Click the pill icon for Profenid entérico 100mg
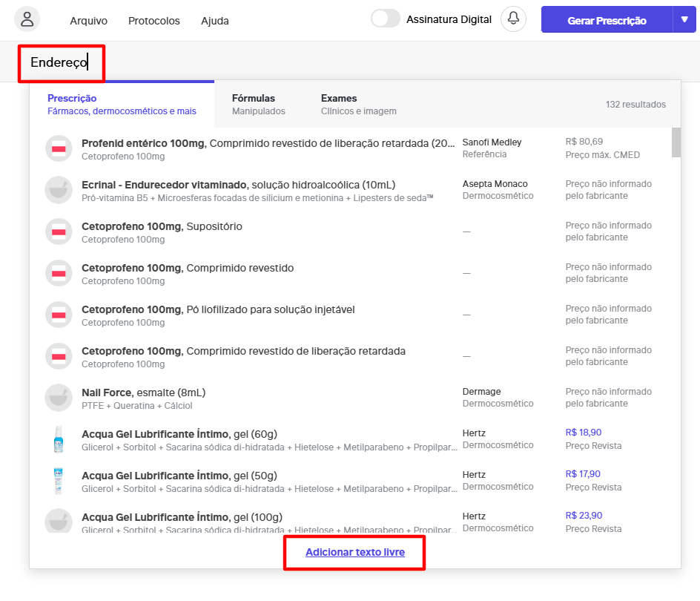The height and width of the screenshot is (601, 700). [59, 149]
